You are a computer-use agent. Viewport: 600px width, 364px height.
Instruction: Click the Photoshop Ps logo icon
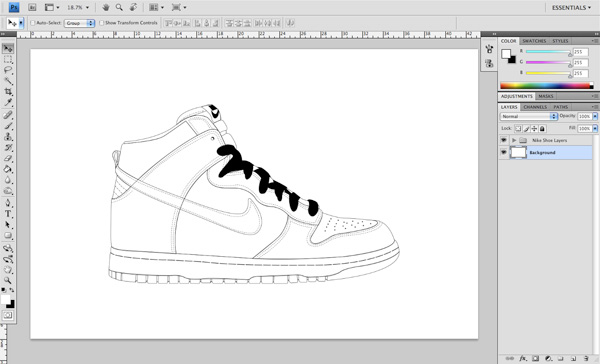click(x=14, y=7)
